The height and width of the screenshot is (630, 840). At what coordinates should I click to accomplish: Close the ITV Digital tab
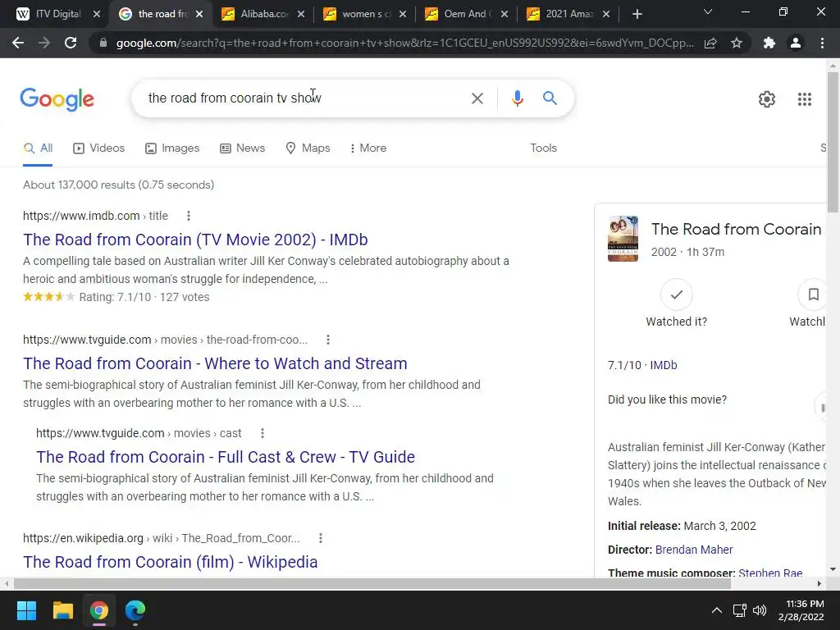click(97, 14)
